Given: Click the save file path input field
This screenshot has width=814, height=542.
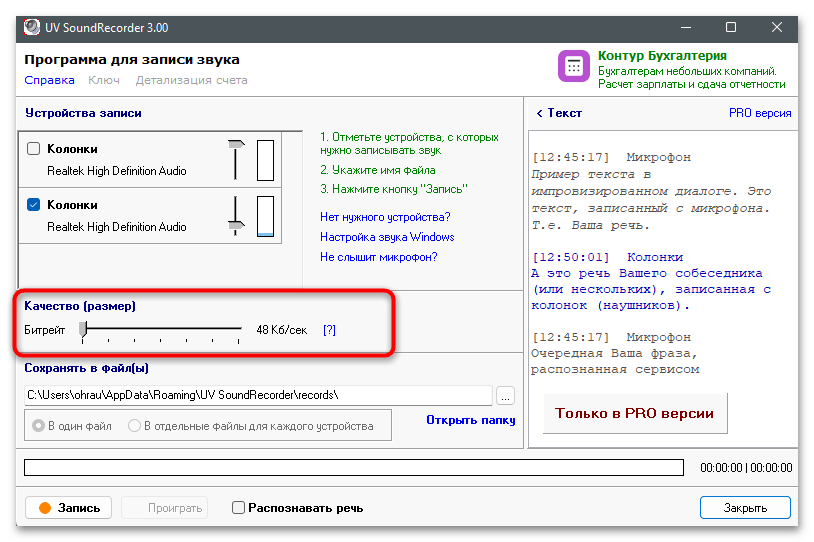Looking at the screenshot, I should 258,394.
